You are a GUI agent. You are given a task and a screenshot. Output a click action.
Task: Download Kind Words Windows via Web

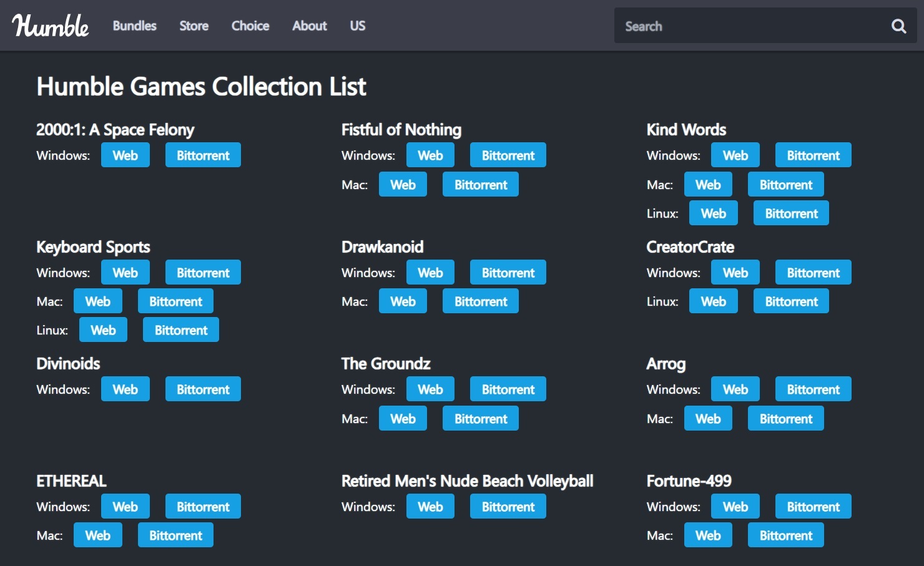[735, 155]
